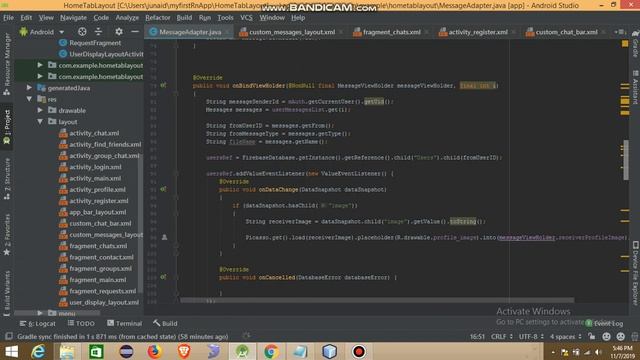Collapse the res folder
640x360 pixels.
[x=29, y=99]
